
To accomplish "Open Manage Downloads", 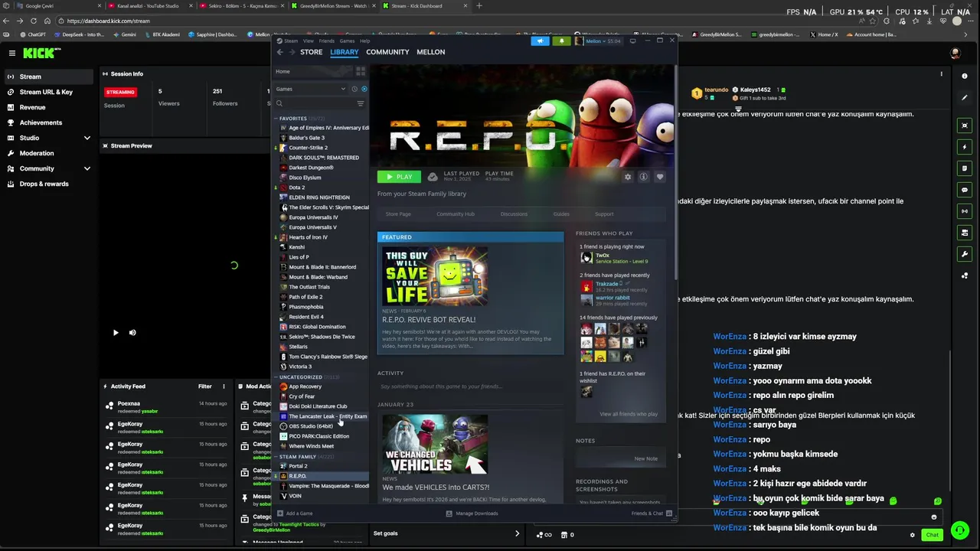I will click(472, 514).
